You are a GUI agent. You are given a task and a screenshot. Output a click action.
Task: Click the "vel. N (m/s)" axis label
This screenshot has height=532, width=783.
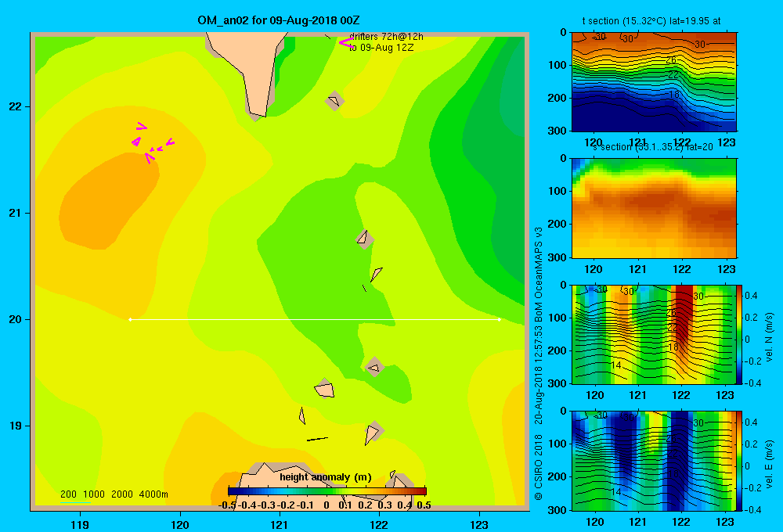(x=769, y=337)
